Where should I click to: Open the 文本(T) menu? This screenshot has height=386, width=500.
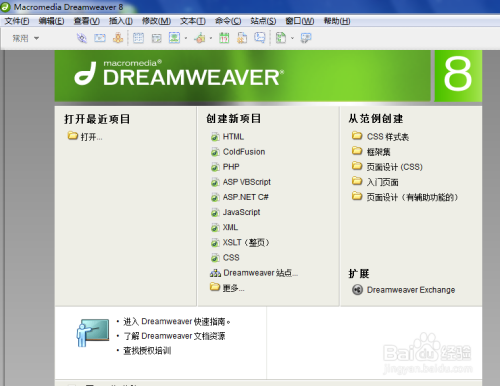[x=193, y=21]
